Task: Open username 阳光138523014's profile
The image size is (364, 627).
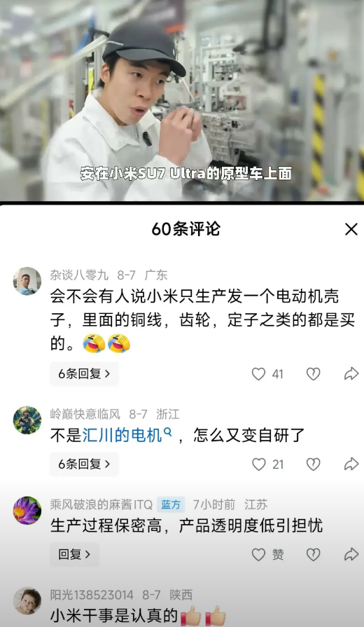Action: [x=92, y=595]
